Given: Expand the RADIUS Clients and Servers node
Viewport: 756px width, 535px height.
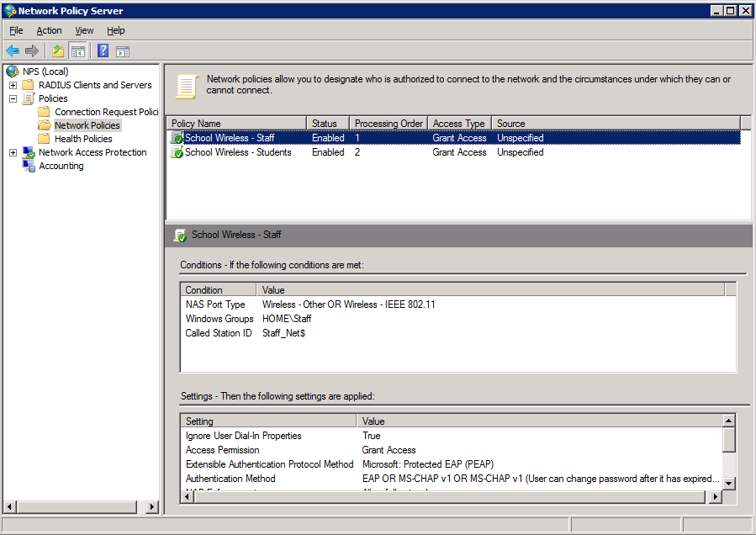Looking at the screenshot, I should click(x=12, y=84).
